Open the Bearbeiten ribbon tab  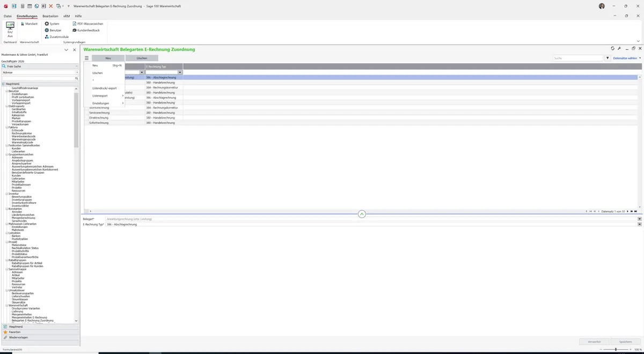pos(50,16)
